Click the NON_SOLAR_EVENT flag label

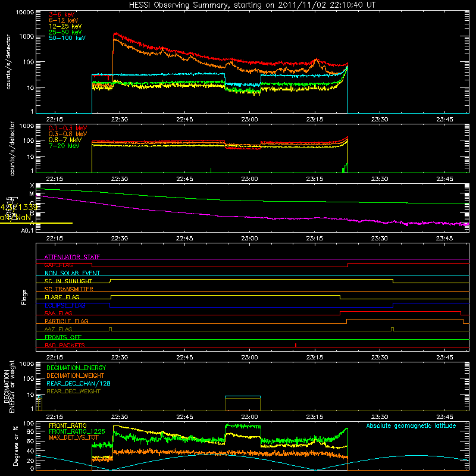(72, 273)
